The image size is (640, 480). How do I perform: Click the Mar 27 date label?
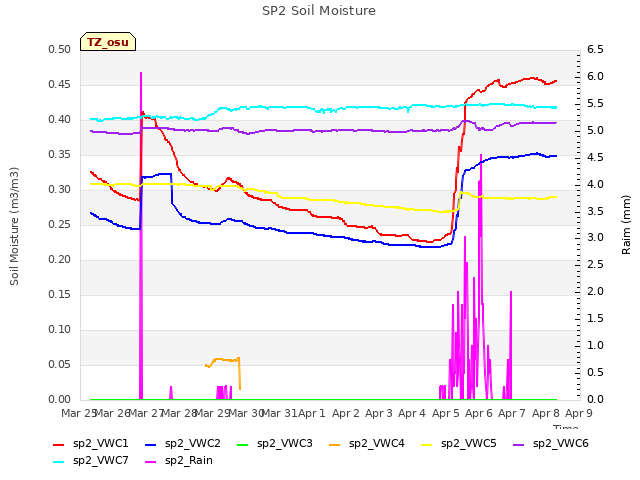tap(146, 413)
